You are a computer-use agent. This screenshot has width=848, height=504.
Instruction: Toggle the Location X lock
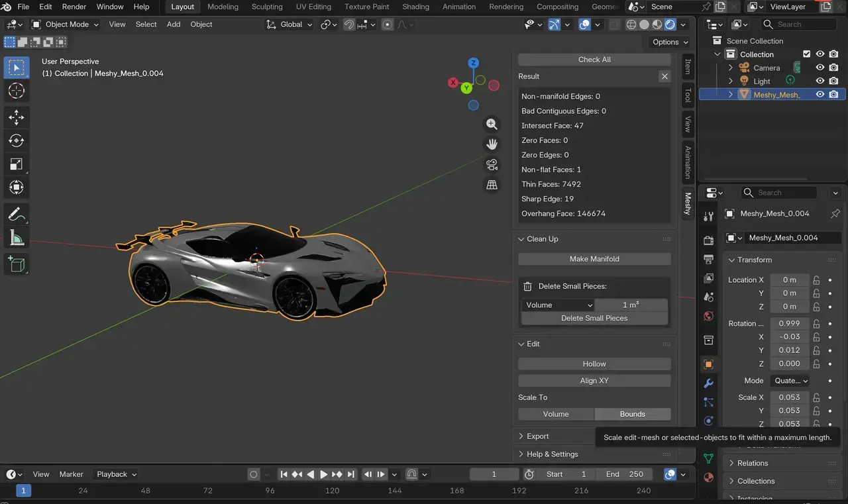817,280
